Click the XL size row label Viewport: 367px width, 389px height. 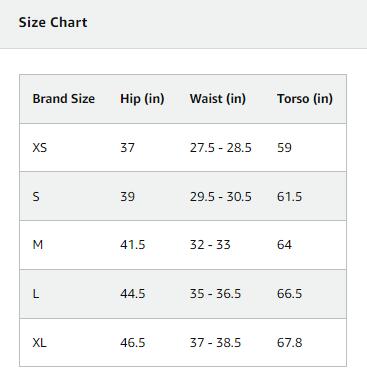tap(39, 342)
